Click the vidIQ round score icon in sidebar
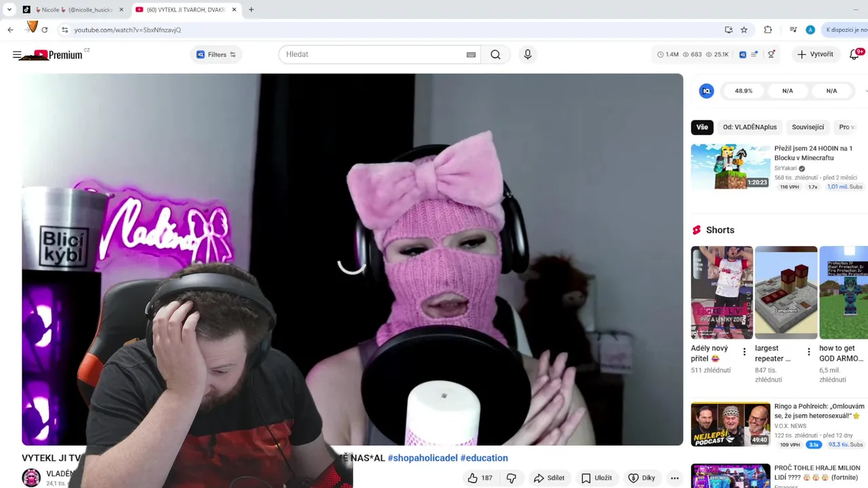Image resolution: width=868 pixels, height=488 pixels. 707,91
